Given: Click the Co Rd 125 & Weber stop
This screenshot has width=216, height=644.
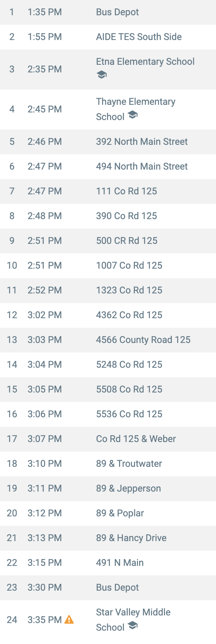Looking at the screenshot, I should [x=108, y=439].
